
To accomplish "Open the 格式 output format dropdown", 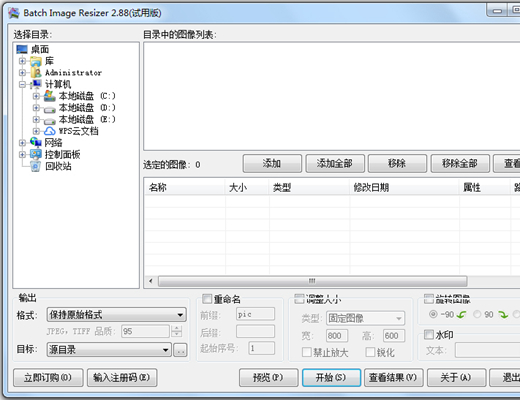I will (116, 315).
